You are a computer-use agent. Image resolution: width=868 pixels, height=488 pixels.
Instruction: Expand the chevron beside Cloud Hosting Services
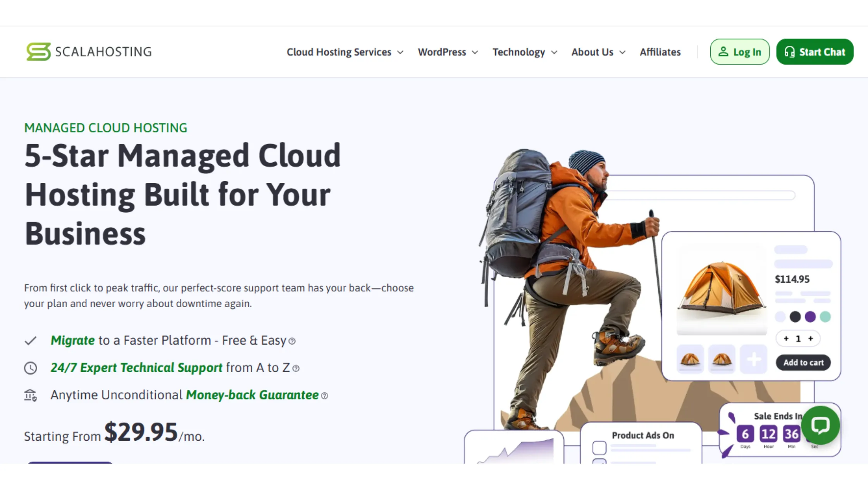pyautogui.click(x=400, y=52)
